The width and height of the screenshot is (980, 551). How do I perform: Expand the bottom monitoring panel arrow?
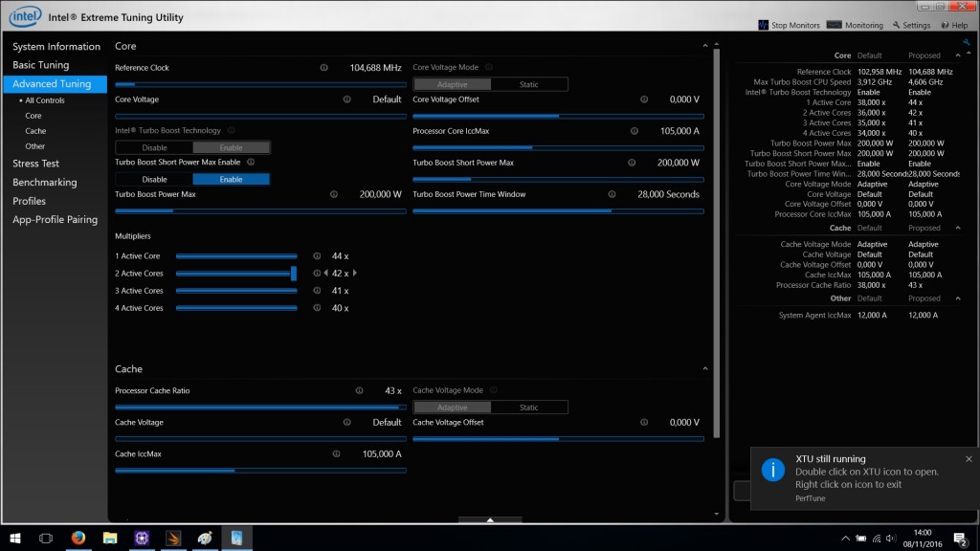coord(490,519)
